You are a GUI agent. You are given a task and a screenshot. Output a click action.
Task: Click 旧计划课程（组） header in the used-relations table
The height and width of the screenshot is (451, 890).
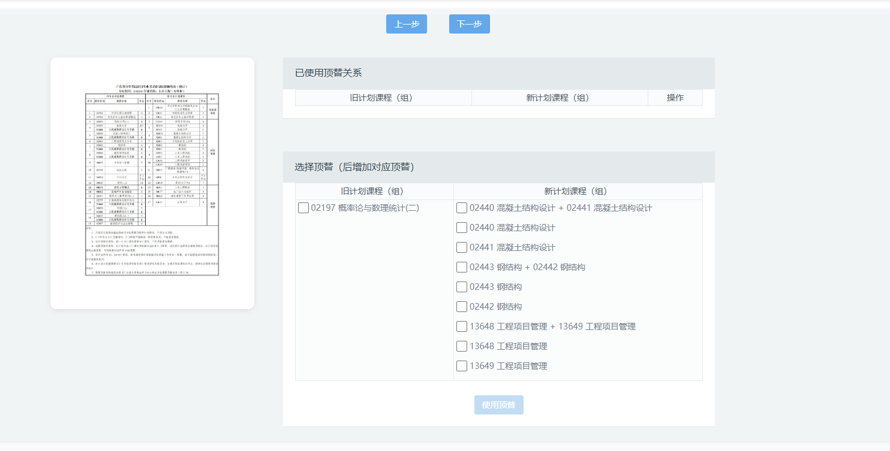tap(383, 98)
